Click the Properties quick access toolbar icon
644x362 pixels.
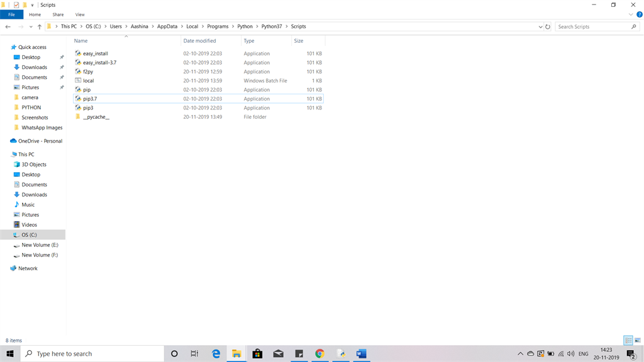tap(16, 5)
